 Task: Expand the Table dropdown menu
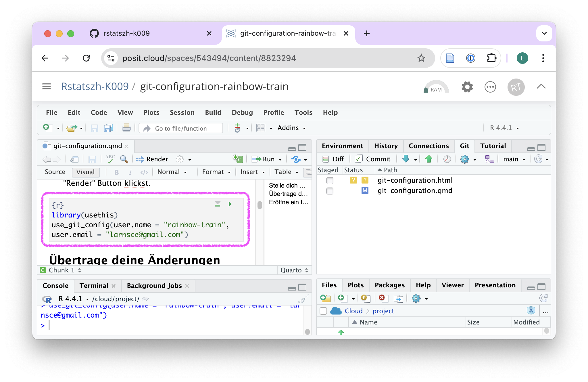coord(287,172)
